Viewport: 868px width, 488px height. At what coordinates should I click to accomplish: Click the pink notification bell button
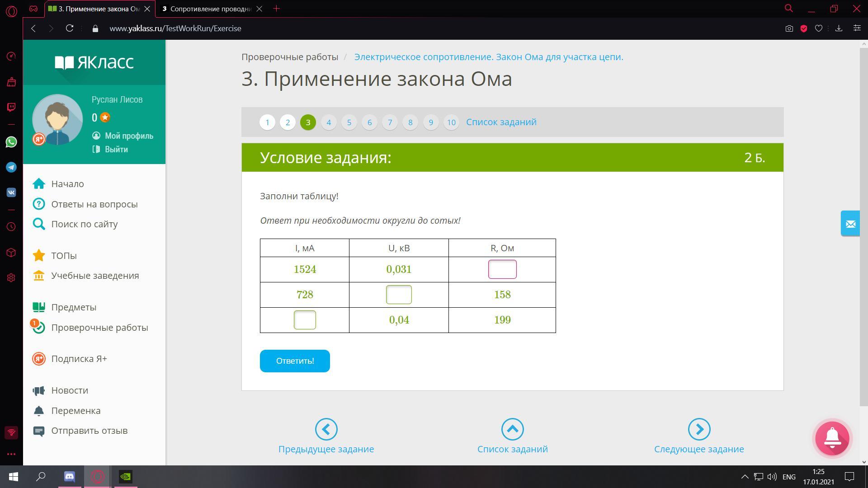coord(832,438)
